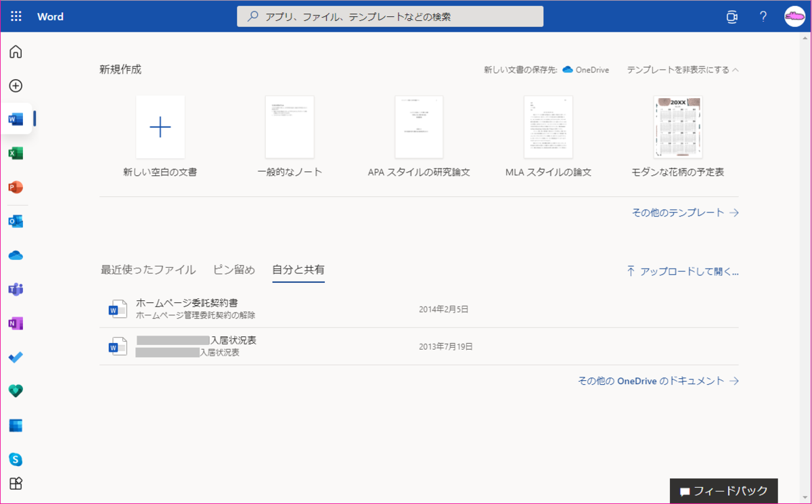812x504 pixels.
Task: Create 新しい空白の文書 blank document
Action: tap(160, 137)
